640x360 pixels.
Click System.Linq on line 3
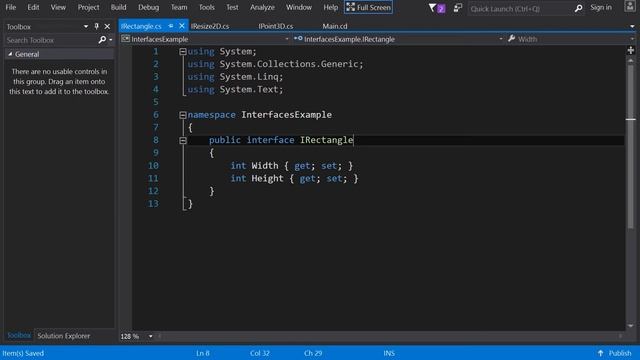pos(249,77)
